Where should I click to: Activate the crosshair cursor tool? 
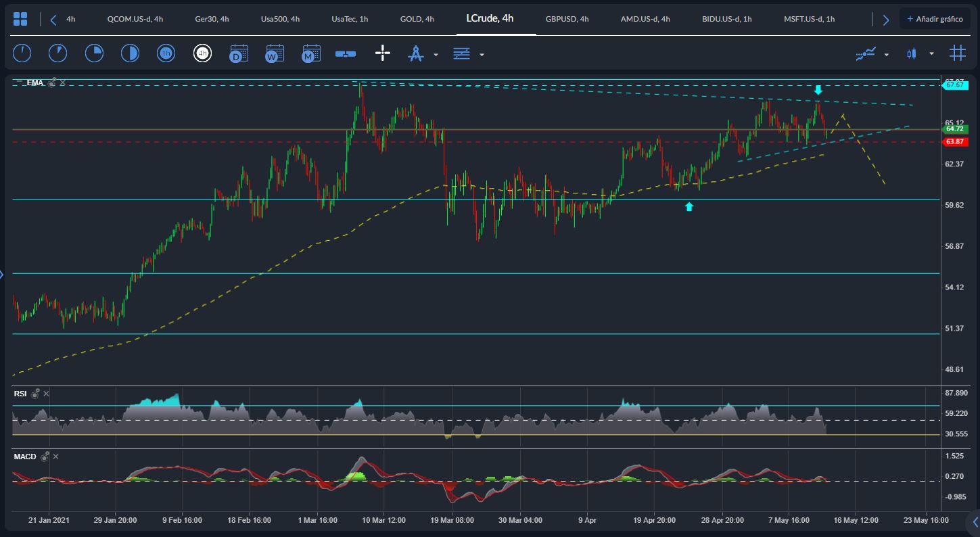(x=383, y=53)
